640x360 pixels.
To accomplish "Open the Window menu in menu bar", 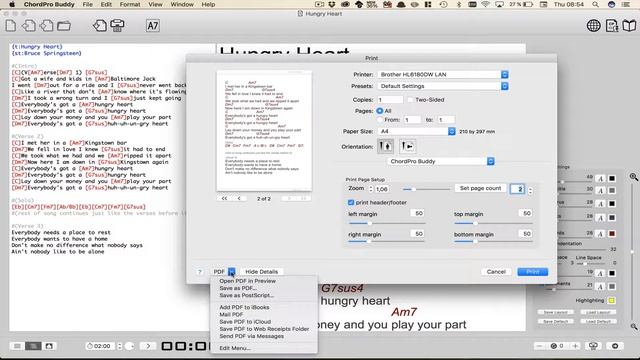I will coord(182,4).
